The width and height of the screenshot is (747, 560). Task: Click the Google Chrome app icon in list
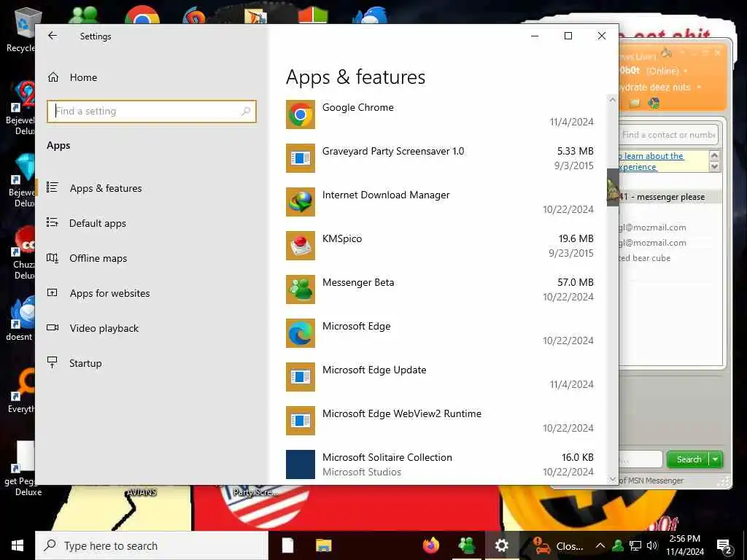pos(300,114)
